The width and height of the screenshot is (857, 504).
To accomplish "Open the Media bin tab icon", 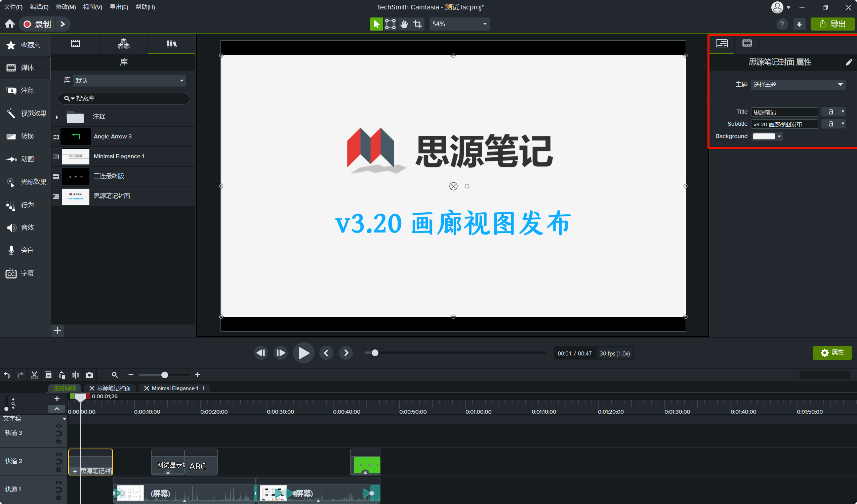I will (76, 44).
